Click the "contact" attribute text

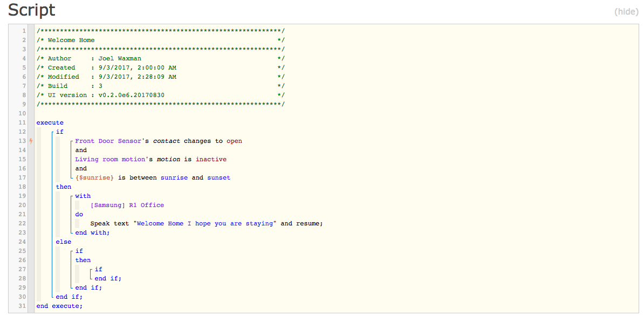coord(166,141)
